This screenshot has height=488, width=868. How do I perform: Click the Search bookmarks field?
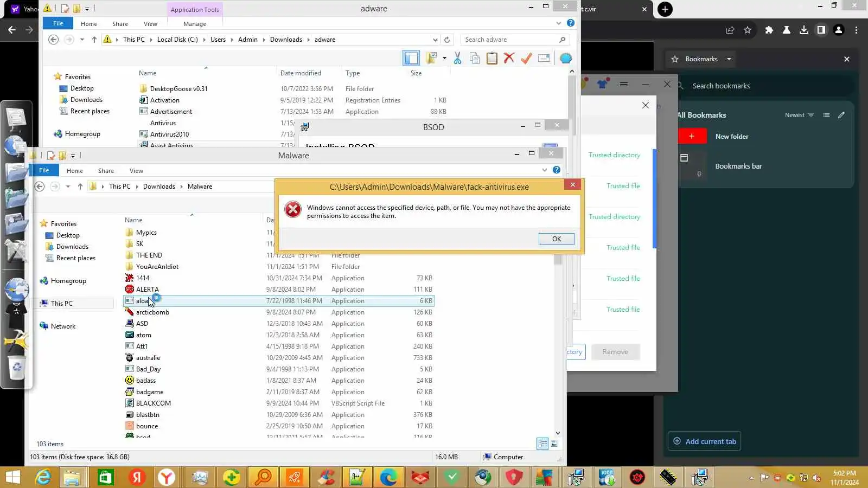(x=765, y=86)
